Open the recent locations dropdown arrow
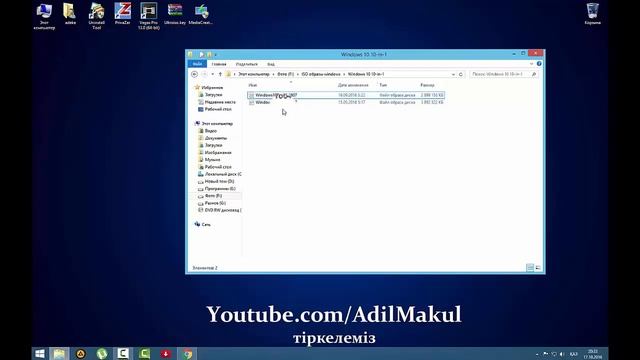 pyautogui.click(x=213, y=74)
